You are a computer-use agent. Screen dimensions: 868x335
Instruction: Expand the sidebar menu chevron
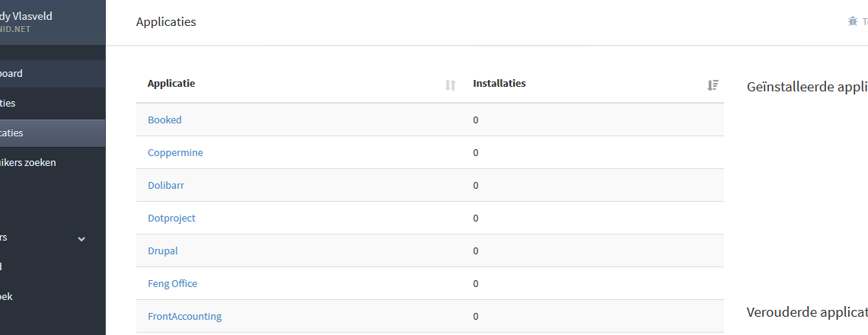click(x=81, y=239)
